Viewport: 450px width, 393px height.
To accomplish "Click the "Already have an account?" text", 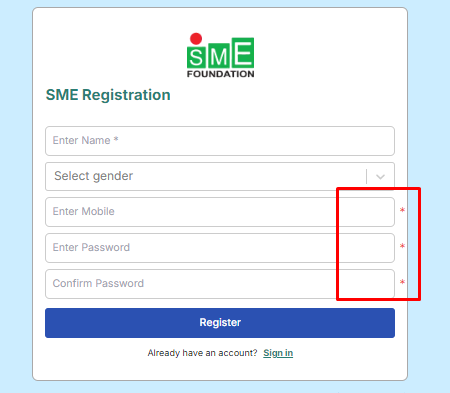I will [202, 353].
